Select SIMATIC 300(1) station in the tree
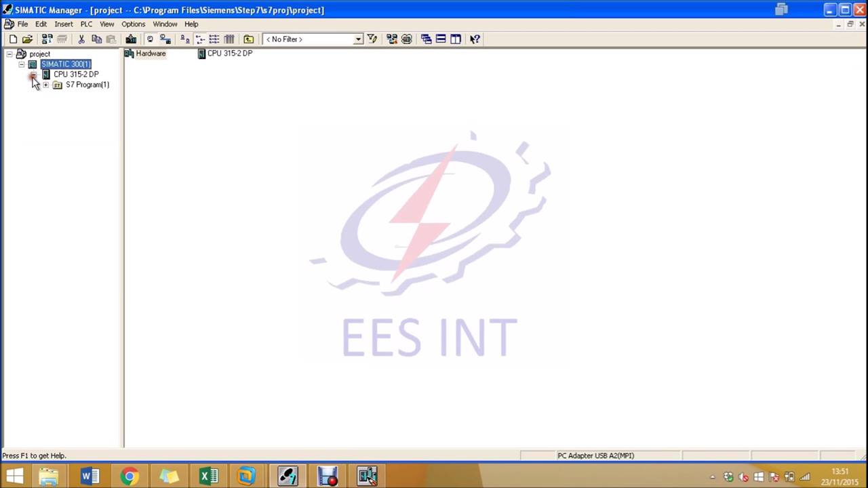The height and width of the screenshot is (488, 868). point(66,64)
